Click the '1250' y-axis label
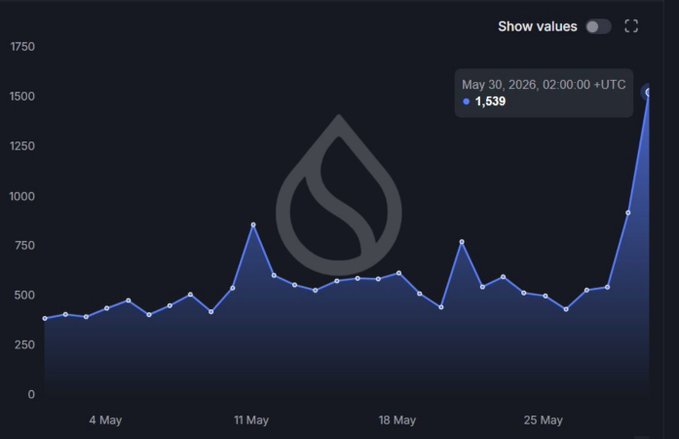 pyautogui.click(x=22, y=146)
